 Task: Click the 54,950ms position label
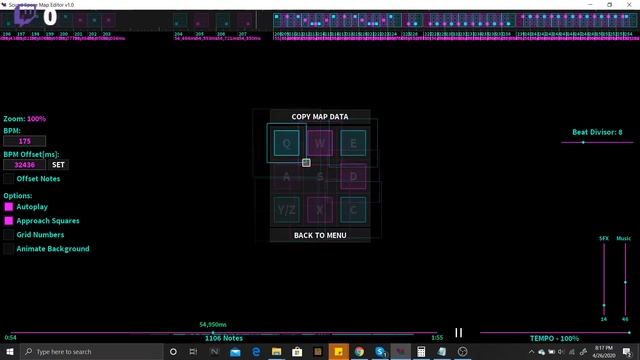click(x=213, y=324)
